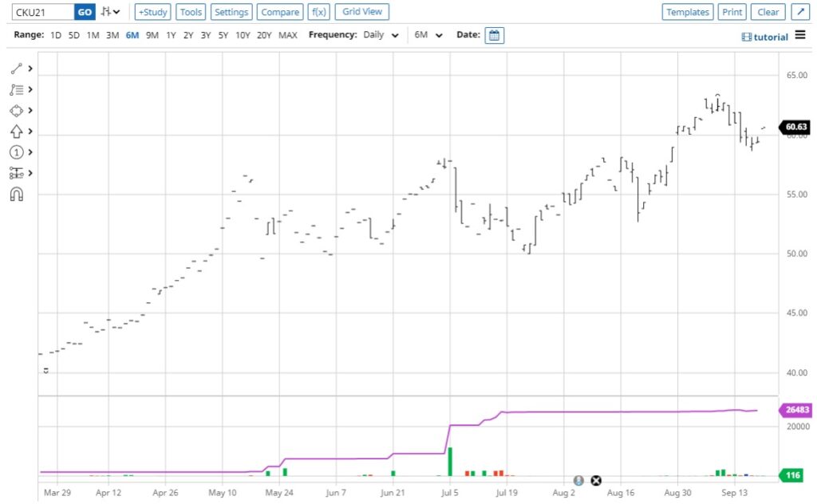Viewport: 817px width, 504px height.
Task: Click the 116 volume label
Action: coord(792,474)
